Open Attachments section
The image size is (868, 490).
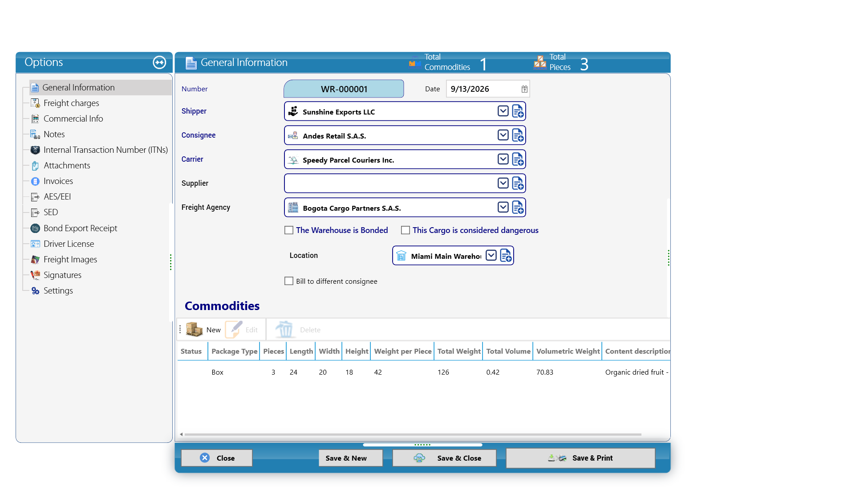67,166
